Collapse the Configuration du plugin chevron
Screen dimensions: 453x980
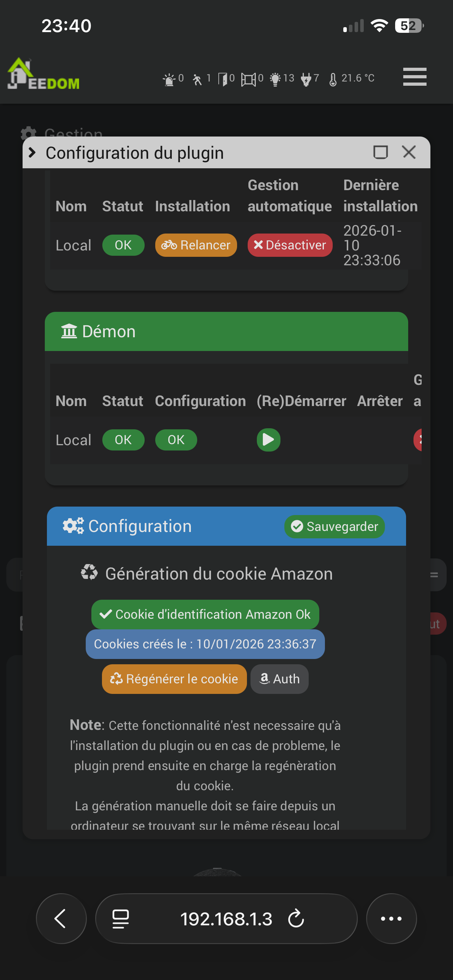pos(32,152)
